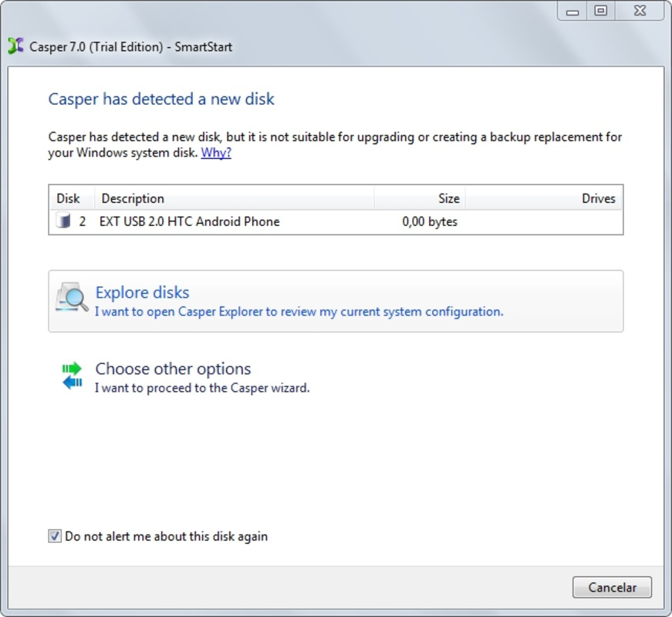
Task: Click the Explore disks magnifier icon
Action: [x=72, y=297]
